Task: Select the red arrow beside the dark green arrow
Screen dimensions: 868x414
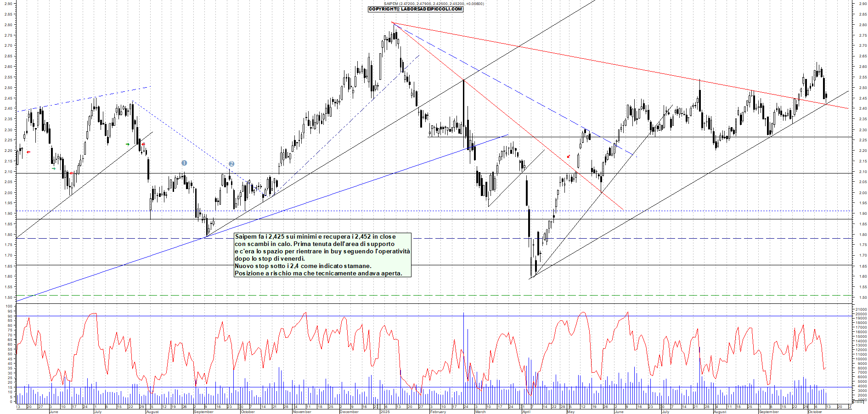Action: pyautogui.click(x=143, y=144)
